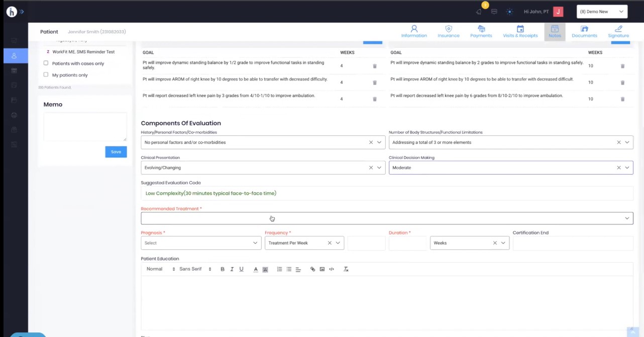Open the Prognosis Select dropdown

click(x=200, y=242)
